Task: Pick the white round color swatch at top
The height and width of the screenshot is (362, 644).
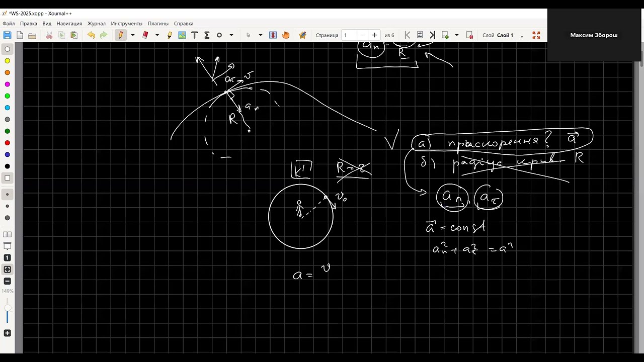Action: 7,49
